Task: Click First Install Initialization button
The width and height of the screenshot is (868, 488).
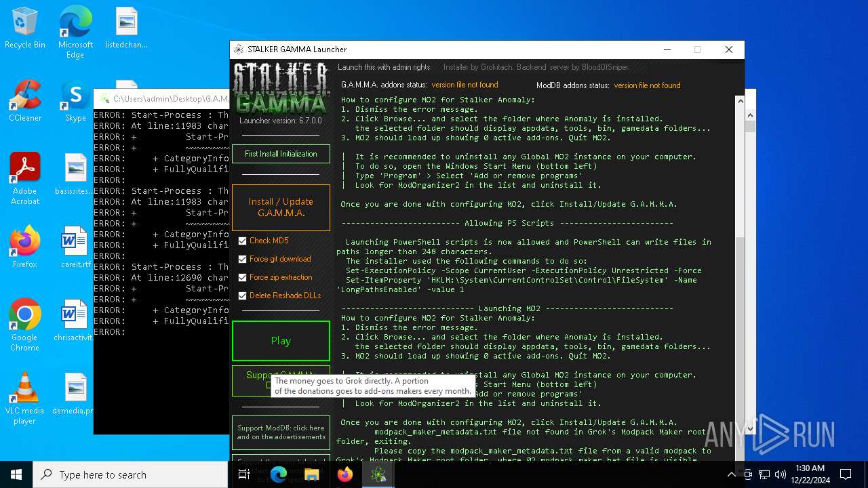Action: point(281,154)
